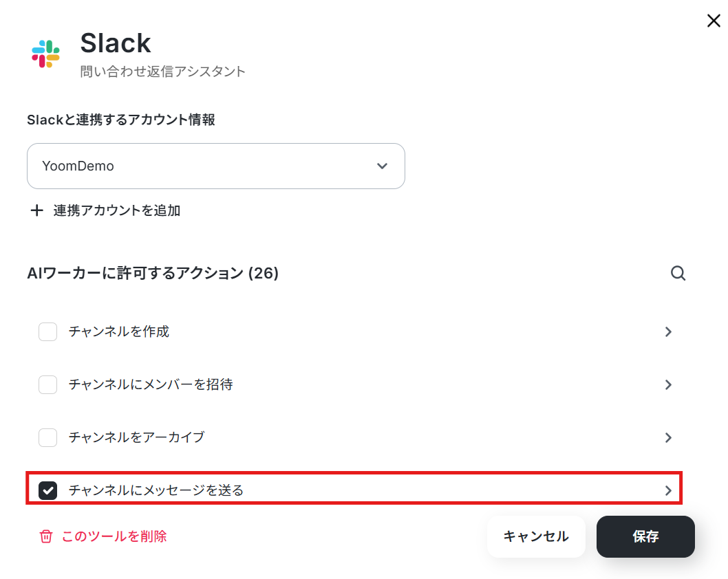Click the Slack logo icon
Image resolution: width=728 pixels, height=579 pixels.
coord(45,54)
